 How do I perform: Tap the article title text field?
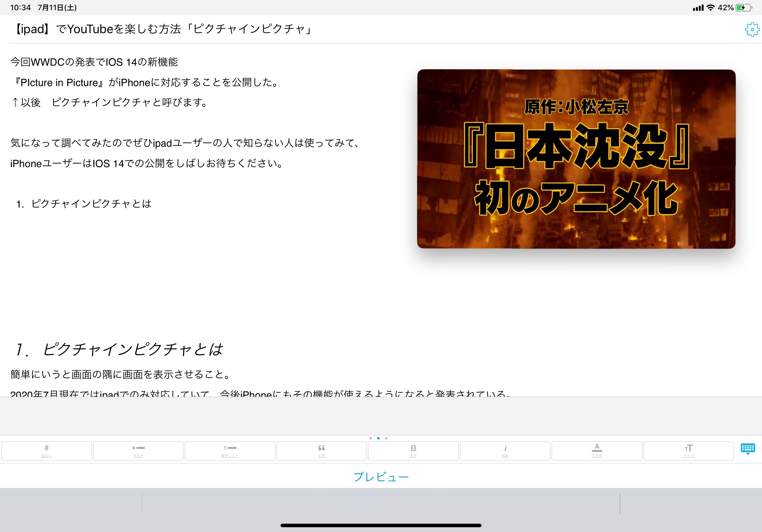pos(163,30)
